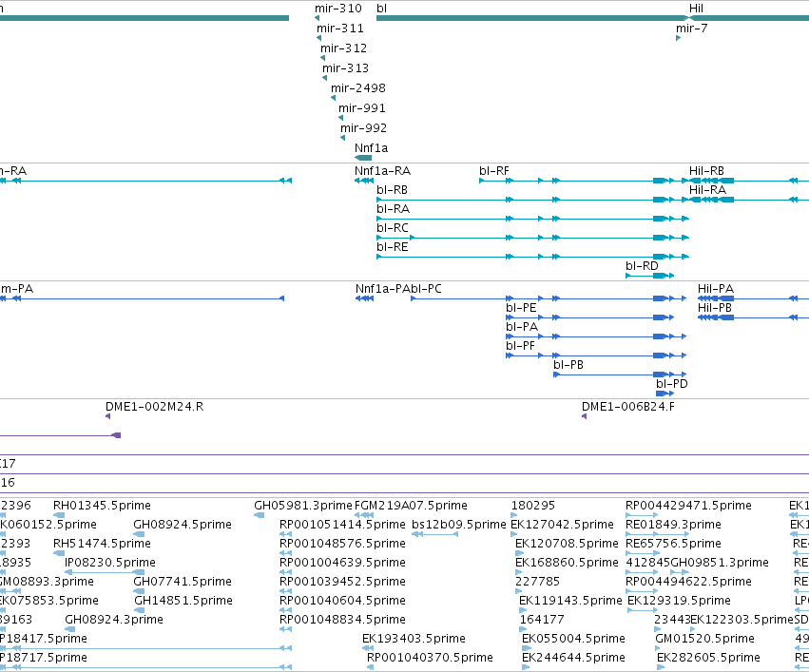The width and height of the screenshot is (809, 672).
Task: Click the bl-PE CDS label
Action: click(x=521, y=308)
